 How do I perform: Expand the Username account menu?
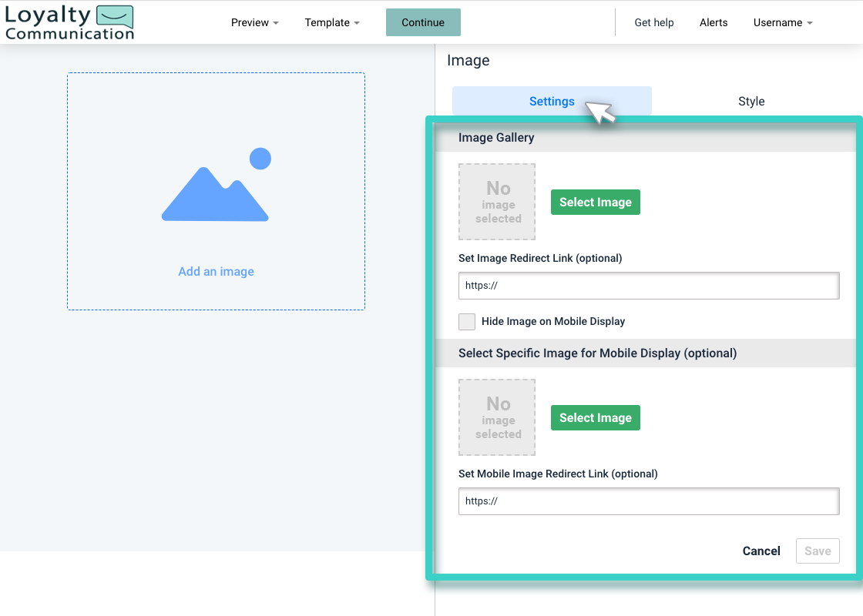point(782,22)
